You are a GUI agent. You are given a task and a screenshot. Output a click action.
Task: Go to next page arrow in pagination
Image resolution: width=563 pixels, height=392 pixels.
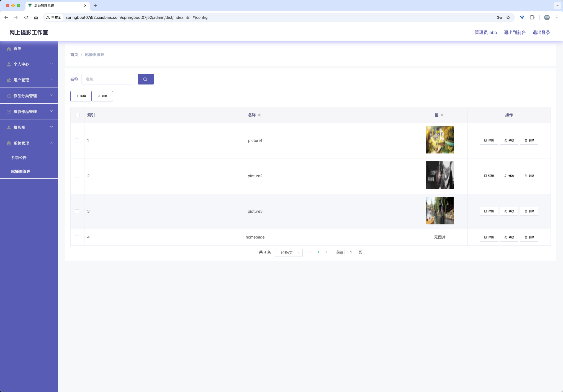[326, 252]
